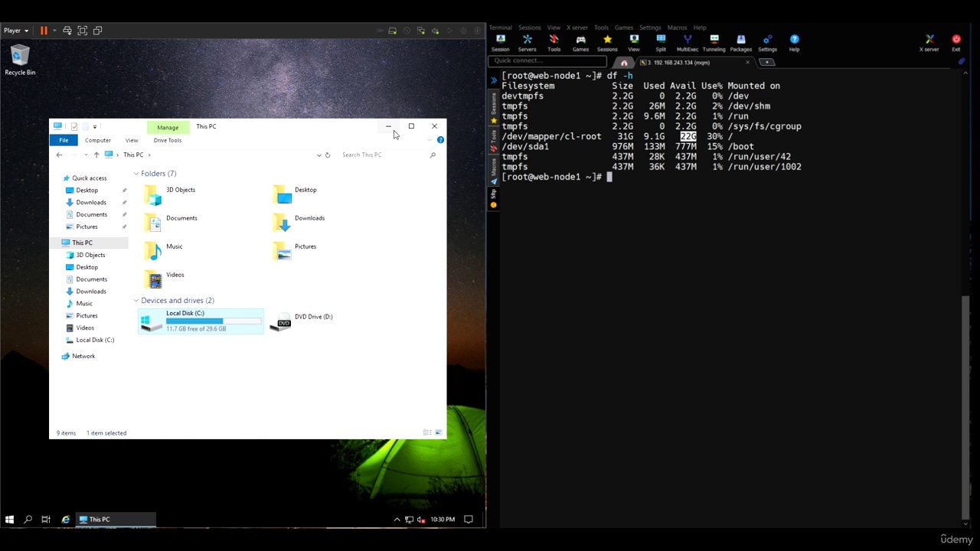Collapse the Devices and drives (2) group
980x551 pixels.
click(136, 301)
